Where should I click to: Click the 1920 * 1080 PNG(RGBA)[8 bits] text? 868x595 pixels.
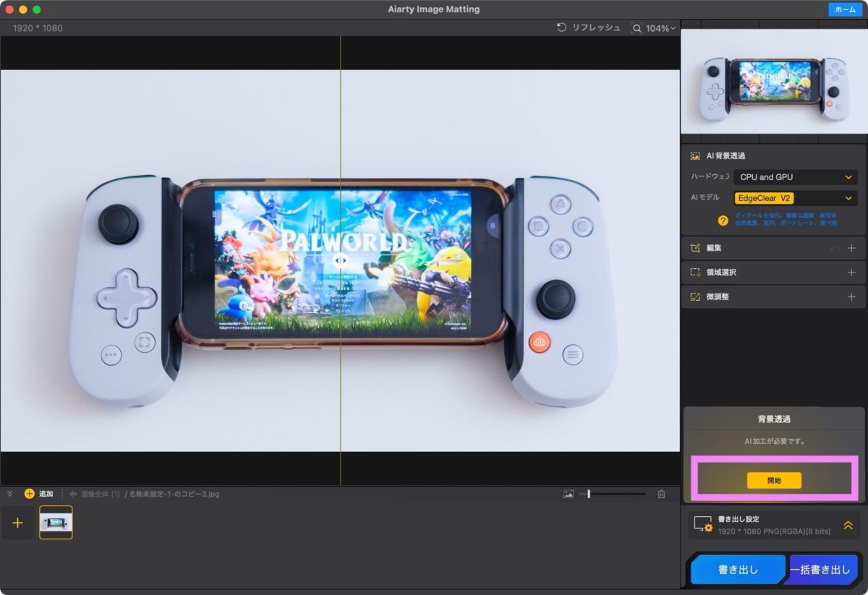click(x=774, y=531)
